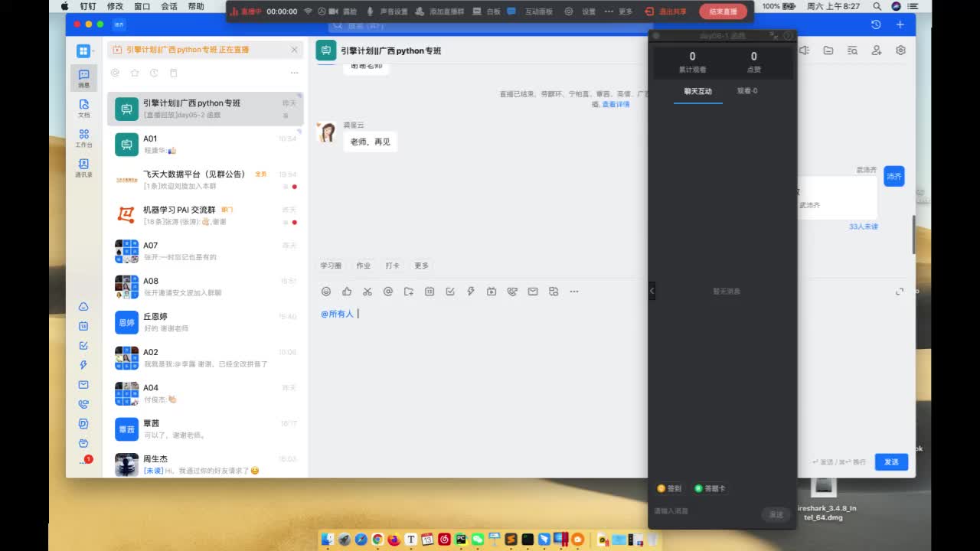The height and width of the screenshot is (551, 980).
Task: Expand the chat input box to full size
Action: point(900,292)
